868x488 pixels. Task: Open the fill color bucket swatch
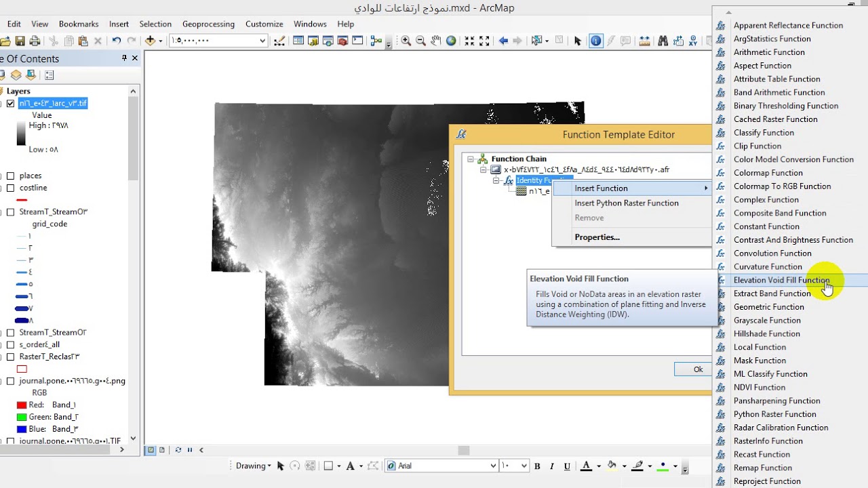coord(612,466)
